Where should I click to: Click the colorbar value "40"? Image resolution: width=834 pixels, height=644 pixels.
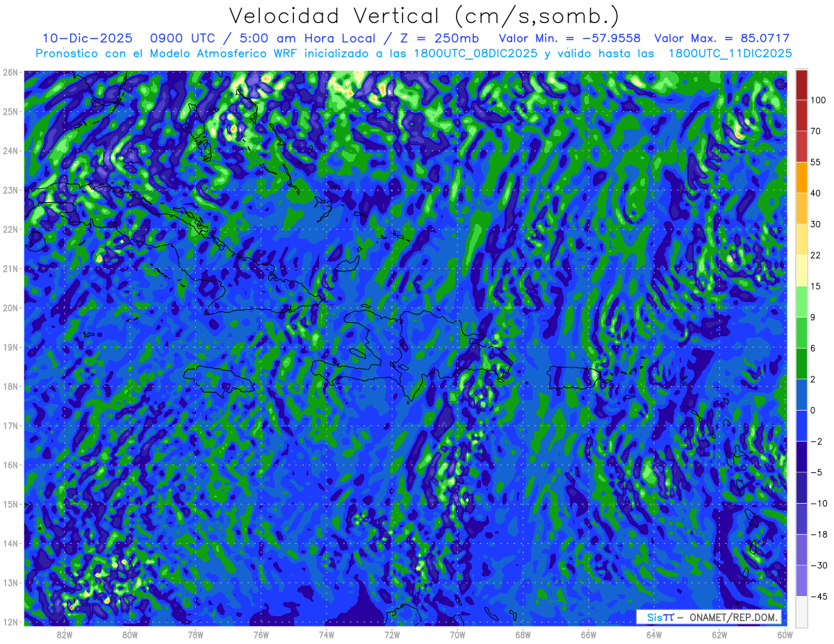tap(816, 193)
